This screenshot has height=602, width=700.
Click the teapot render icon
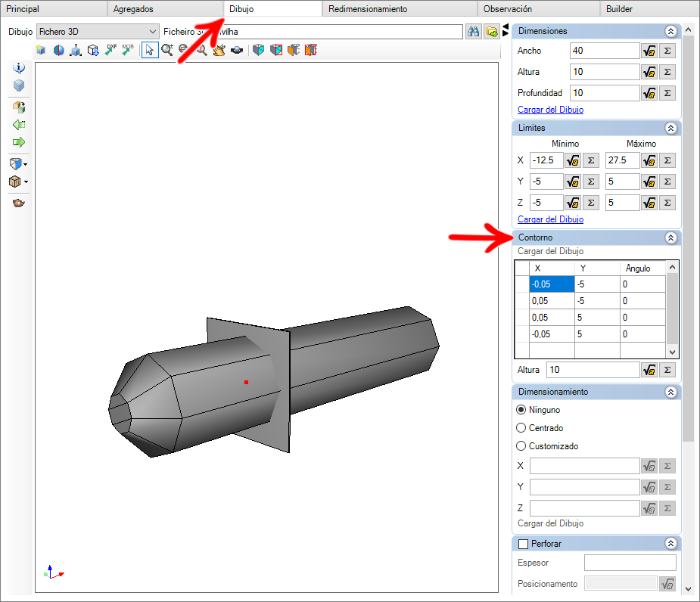pyautogui.click(x=19, y=203)
